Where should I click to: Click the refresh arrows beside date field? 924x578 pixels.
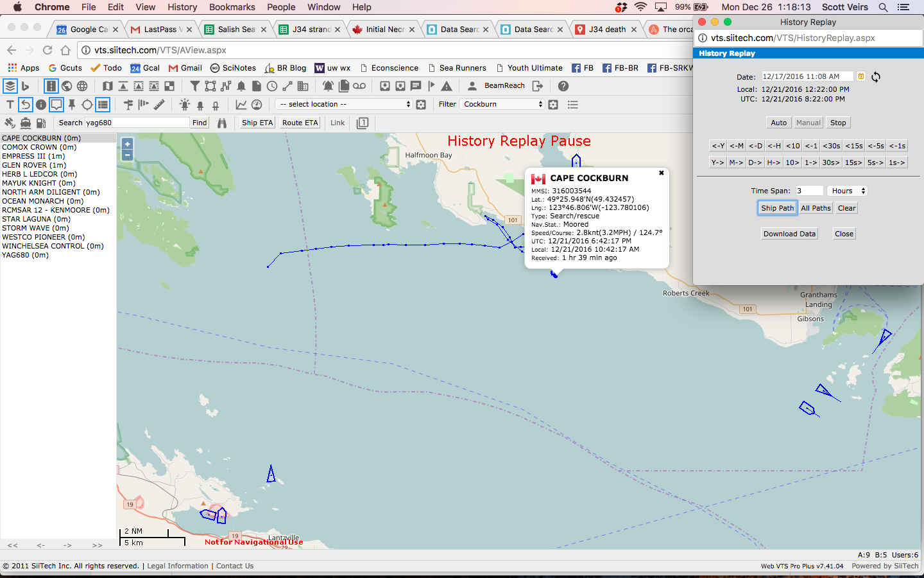point(876,77)
